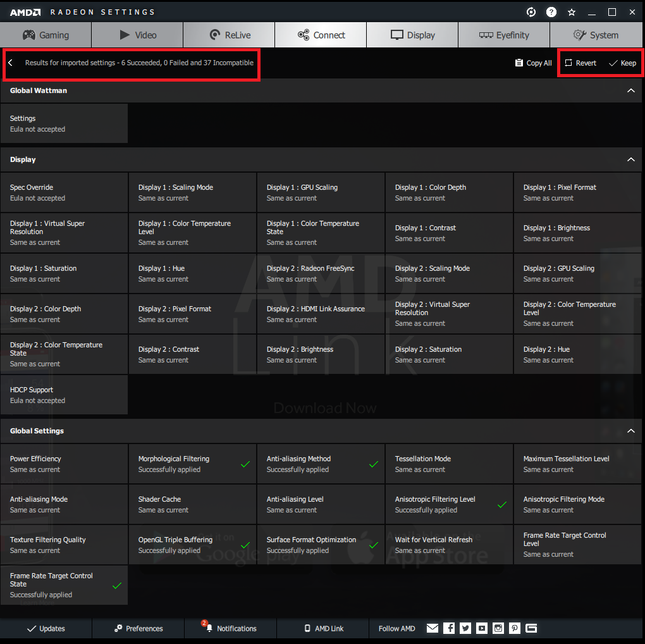Click the OpenGL Triple Buffering tile
The image size is (645, 644).
click(192, 545)
